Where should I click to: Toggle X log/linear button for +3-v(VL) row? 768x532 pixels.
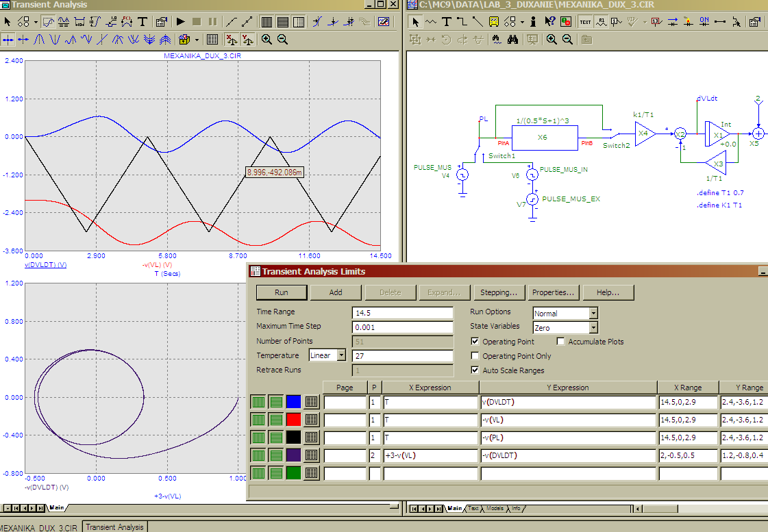pyautogui.click(x=258, y=455)
